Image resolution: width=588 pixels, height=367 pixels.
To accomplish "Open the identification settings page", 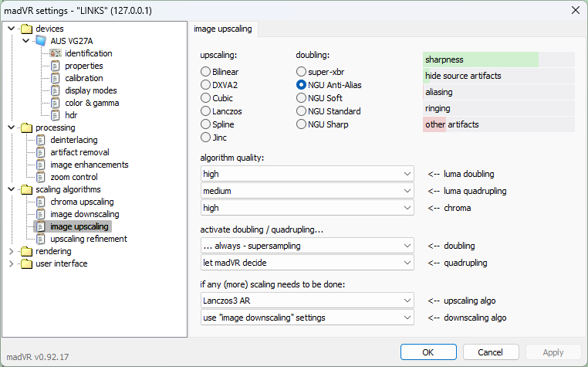I will 89,53.
